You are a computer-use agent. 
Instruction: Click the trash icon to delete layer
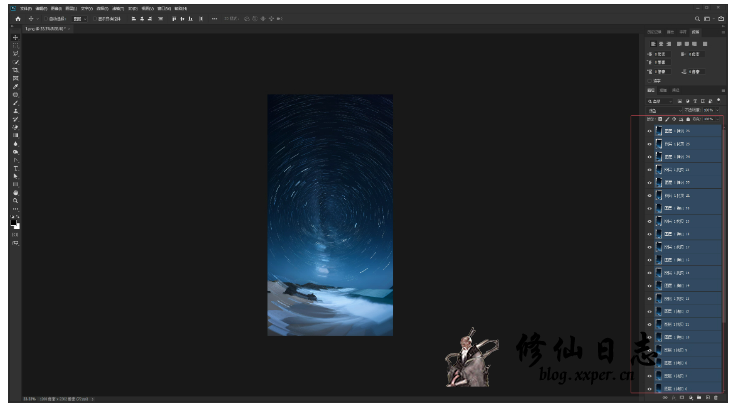[715, 397]
